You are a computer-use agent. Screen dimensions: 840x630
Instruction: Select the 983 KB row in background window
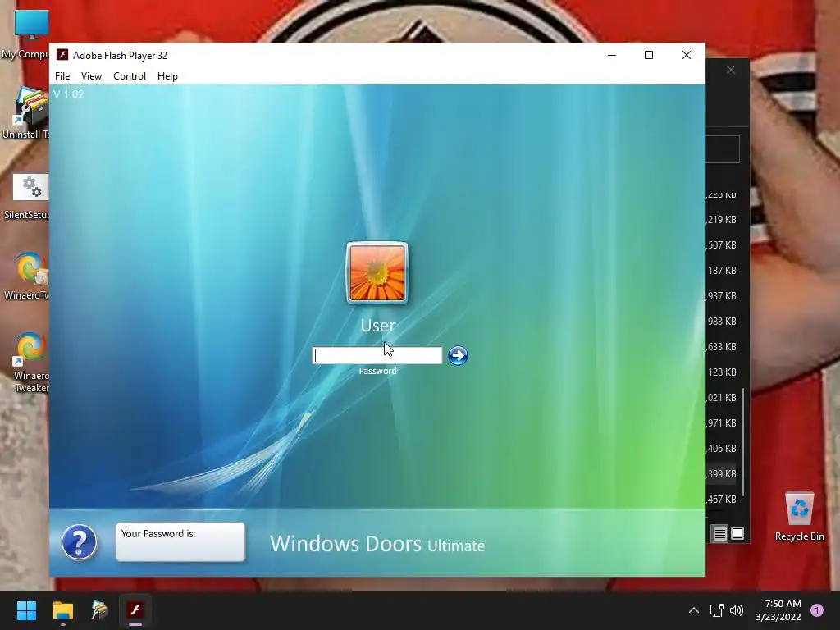point(722,322)
